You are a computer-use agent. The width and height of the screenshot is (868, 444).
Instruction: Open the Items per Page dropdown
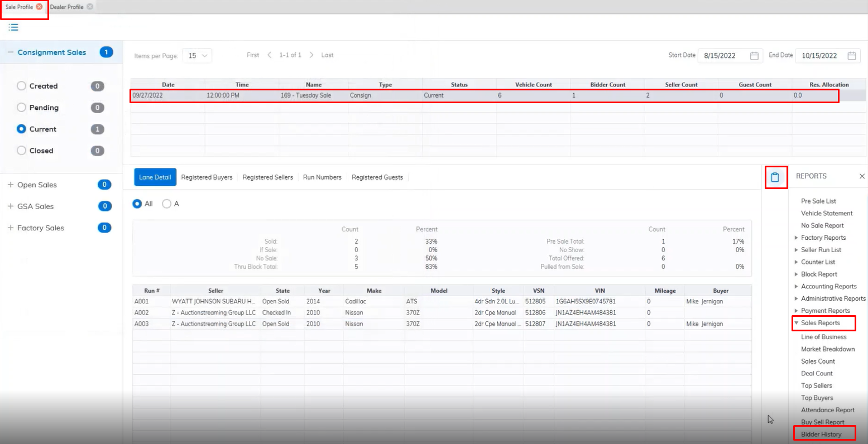pos(197,56)
